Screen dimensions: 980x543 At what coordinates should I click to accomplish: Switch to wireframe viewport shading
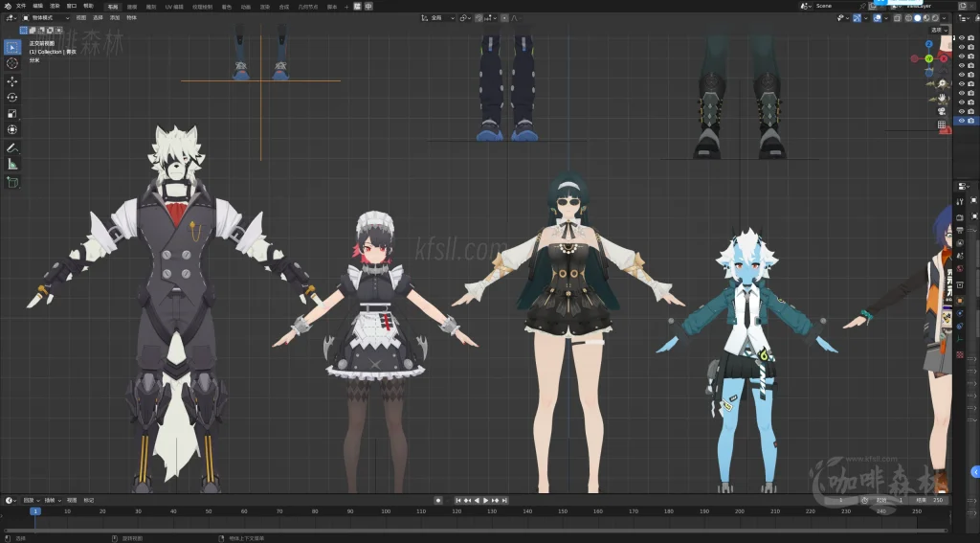click(x=909, y=18)
